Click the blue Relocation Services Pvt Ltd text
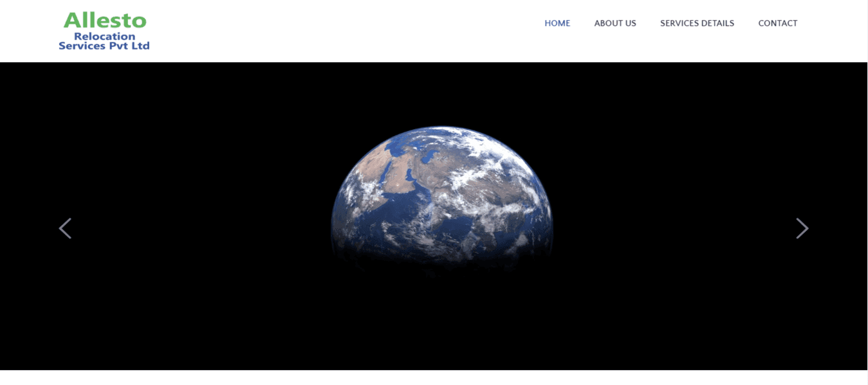868x385 pixels. [104, 41]
